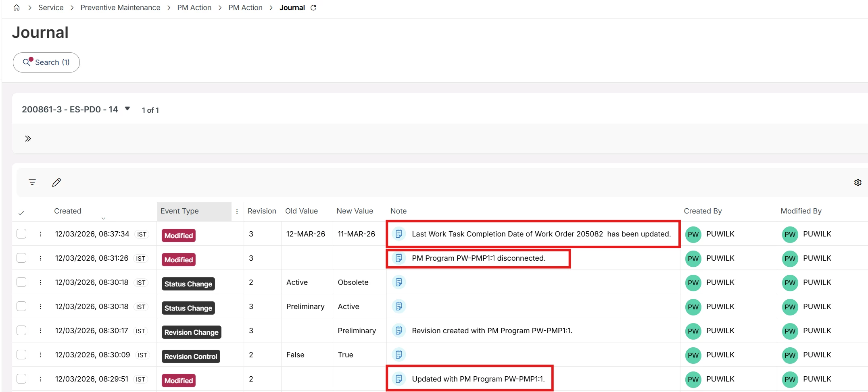868x392 pixels.
Task: Open note icon for Preliminary to Active row
Action: coord(399,306)
